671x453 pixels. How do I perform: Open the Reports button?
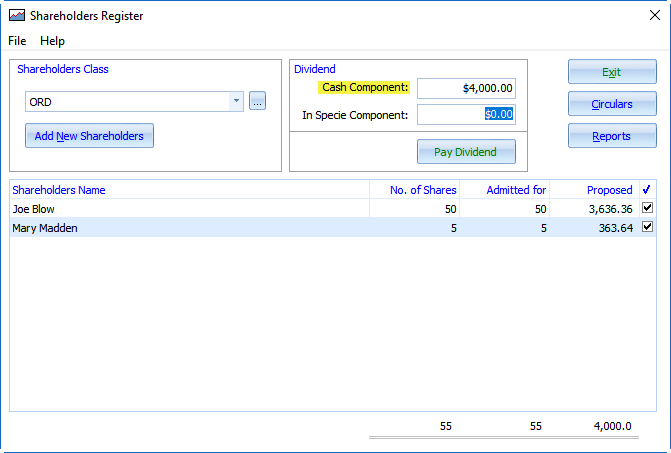pos(612,136)
